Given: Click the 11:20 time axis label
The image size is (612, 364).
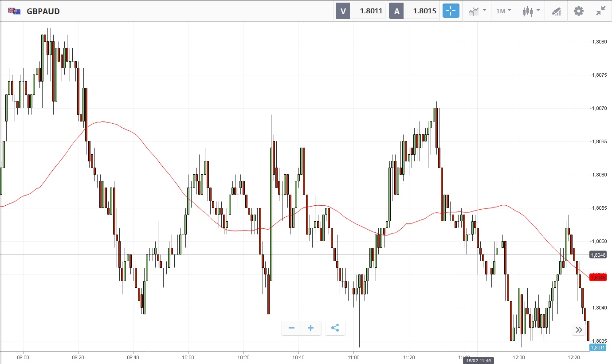Looking at the screenshot, I should (x=409, y=357).
